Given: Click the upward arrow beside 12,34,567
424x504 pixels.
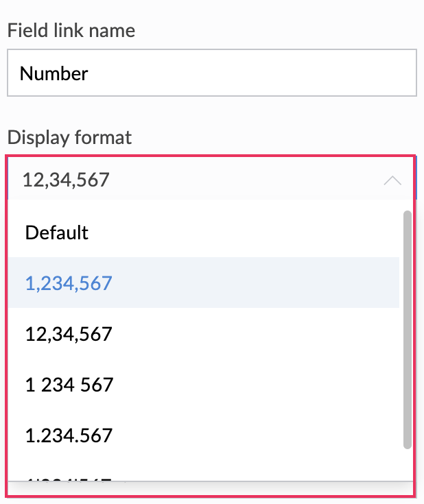Looking at the screenshot, I should 392,180.
